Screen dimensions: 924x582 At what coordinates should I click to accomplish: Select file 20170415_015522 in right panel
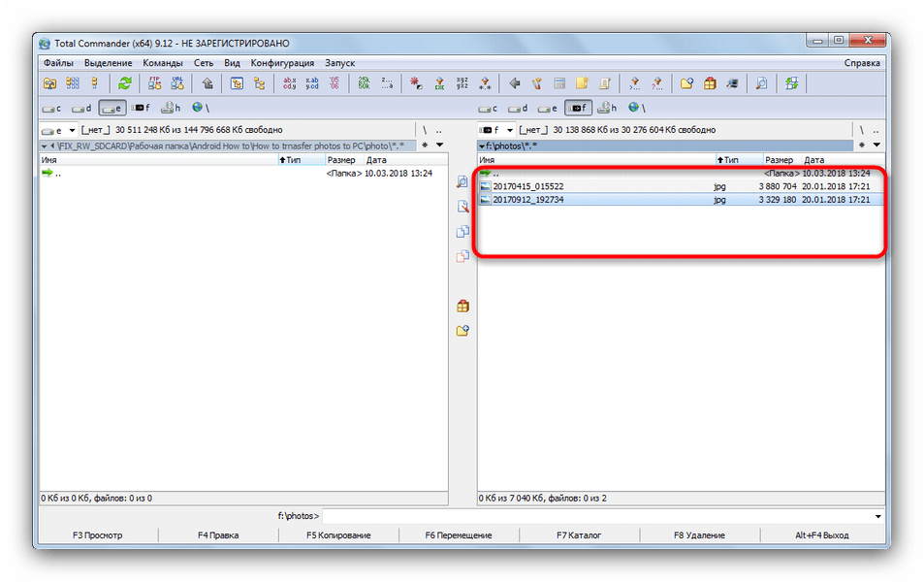tap(682, 186)
